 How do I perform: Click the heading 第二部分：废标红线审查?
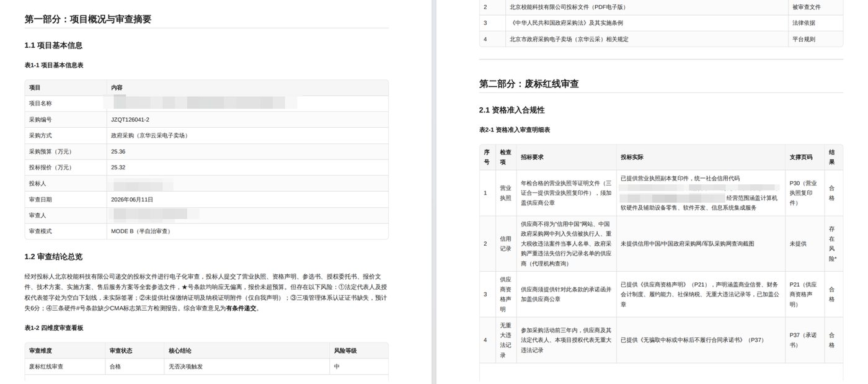tap(529, 84)
